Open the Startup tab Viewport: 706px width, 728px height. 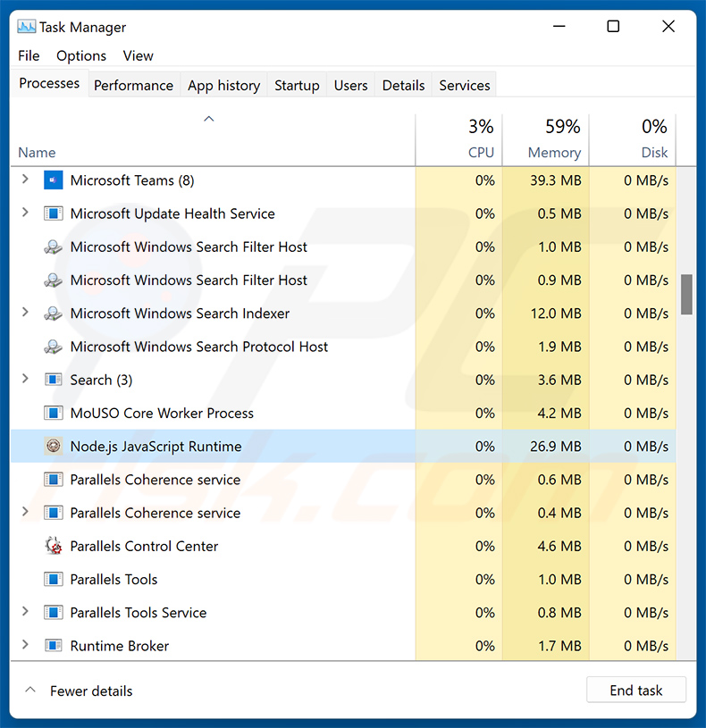[x=297, y=86]
